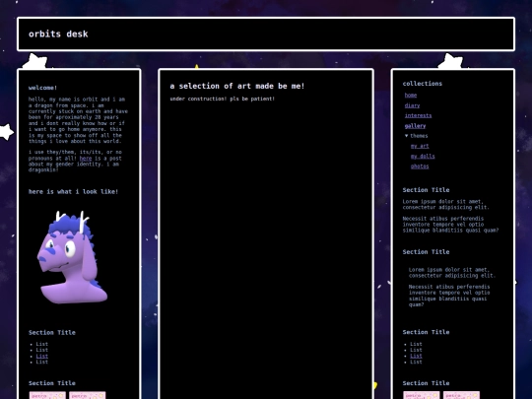Click the underlined List link in left column
The height and width of the screenshot is (399, 532).
(x=42, y=356)
